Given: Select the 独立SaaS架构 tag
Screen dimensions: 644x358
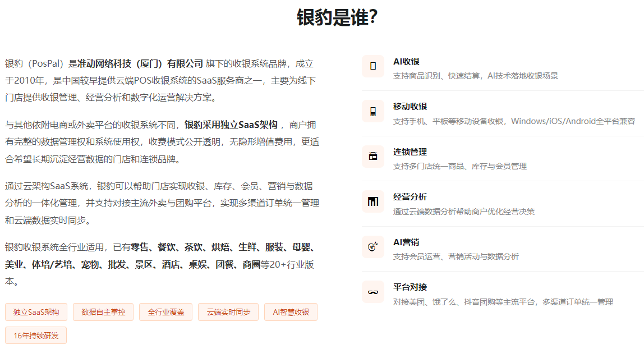Looking at the screenshot, I should coord(36,312).
